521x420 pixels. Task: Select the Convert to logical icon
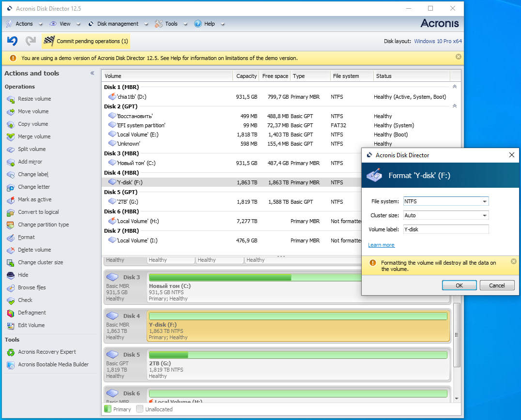pyautogui.click(x=11, y=212)
